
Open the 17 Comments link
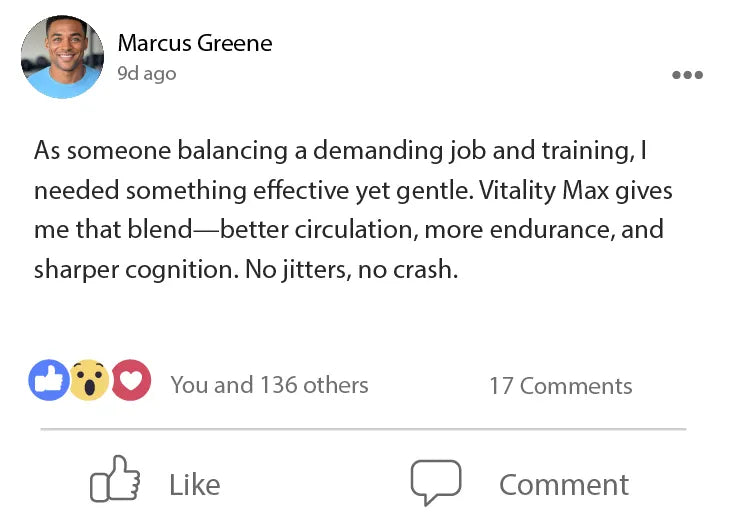(x=560, y=386)
